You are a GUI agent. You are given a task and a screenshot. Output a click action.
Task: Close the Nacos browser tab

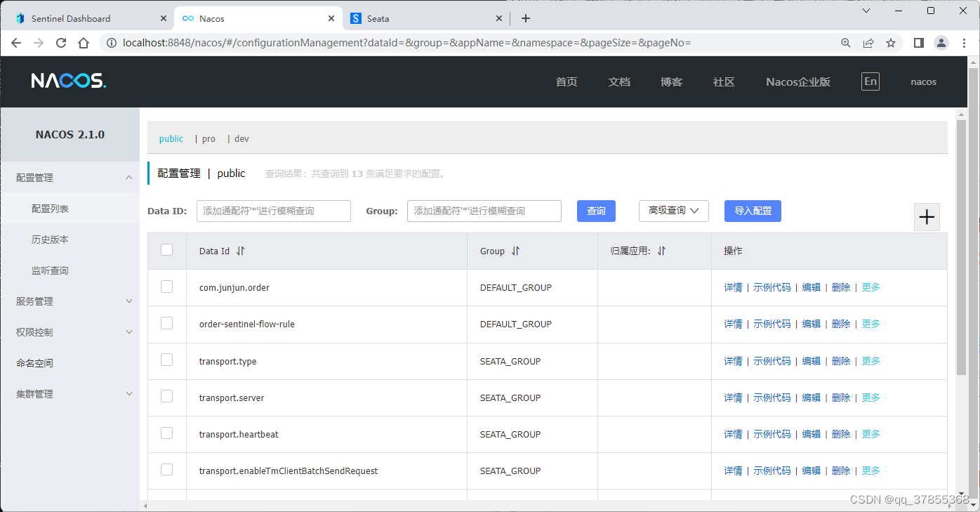(331, 18)
